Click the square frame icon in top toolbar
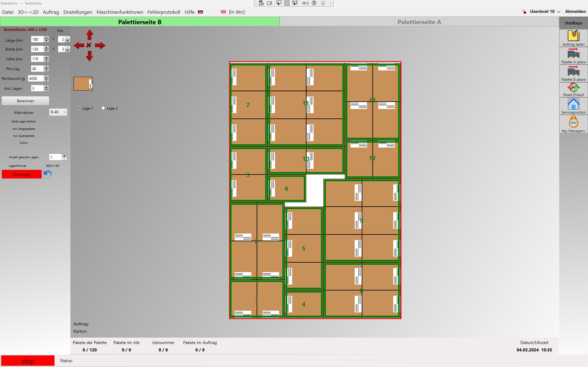This screenshot has width=588, height=367. 287,3
